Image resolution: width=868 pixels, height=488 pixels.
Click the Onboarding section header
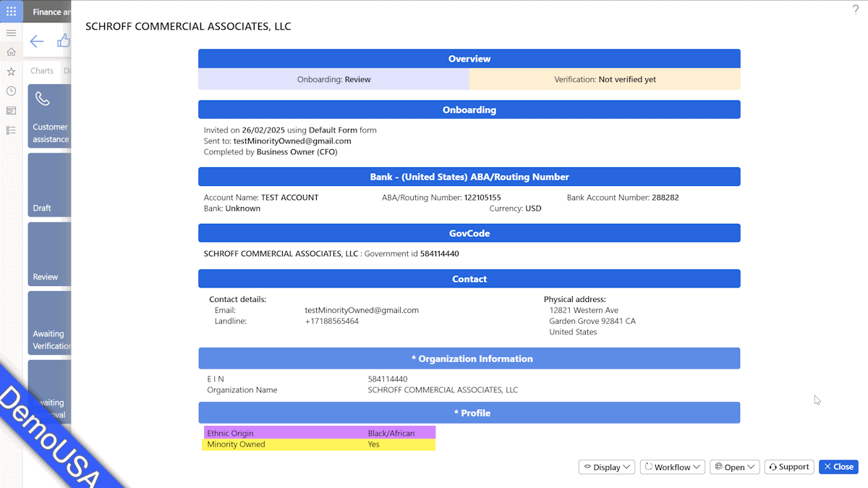tap(469, 110)
